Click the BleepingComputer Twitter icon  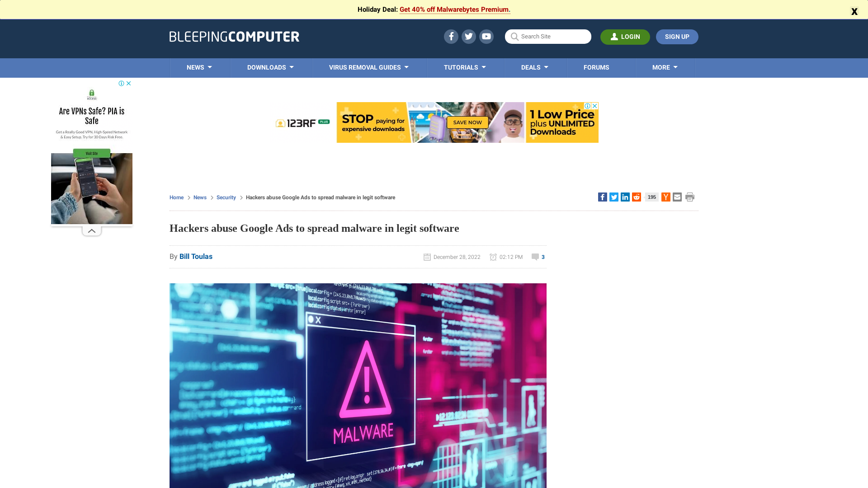(468, 36)
